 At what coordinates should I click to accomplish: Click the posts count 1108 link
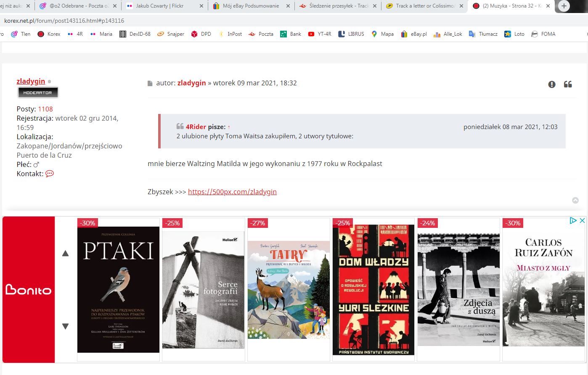click(45, 109)
